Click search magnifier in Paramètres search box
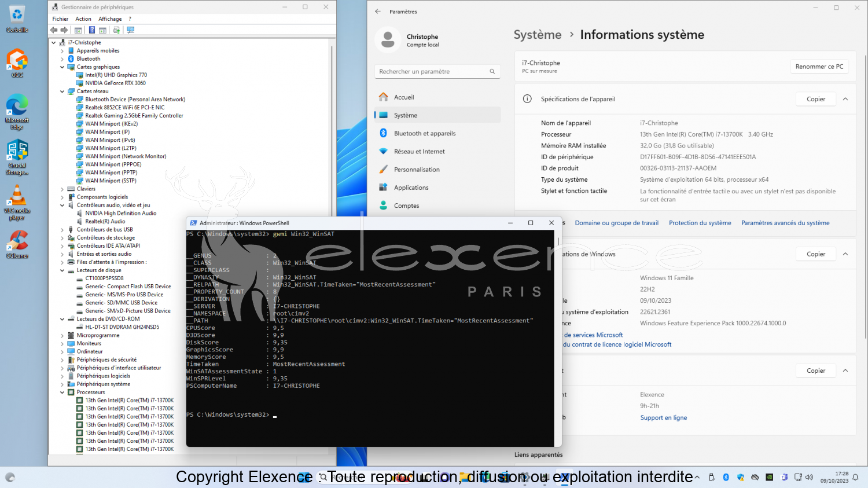The image size is (868, 488). click(x=492, y=72)
